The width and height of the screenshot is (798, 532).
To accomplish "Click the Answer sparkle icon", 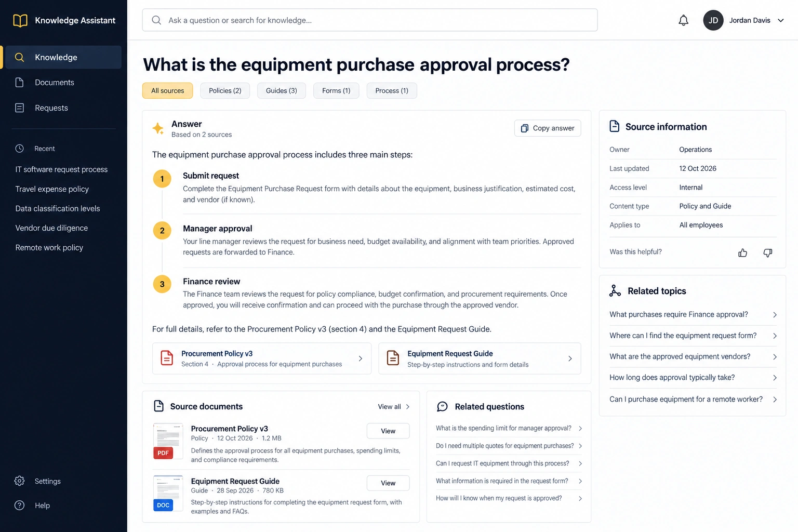I will pos(158,128).
